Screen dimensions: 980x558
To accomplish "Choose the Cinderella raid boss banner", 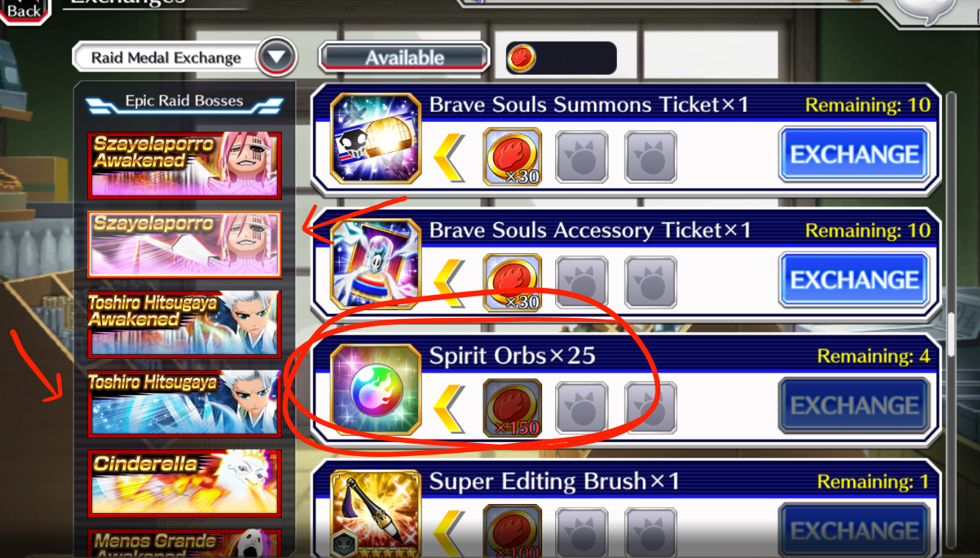I will click(185, 483).
